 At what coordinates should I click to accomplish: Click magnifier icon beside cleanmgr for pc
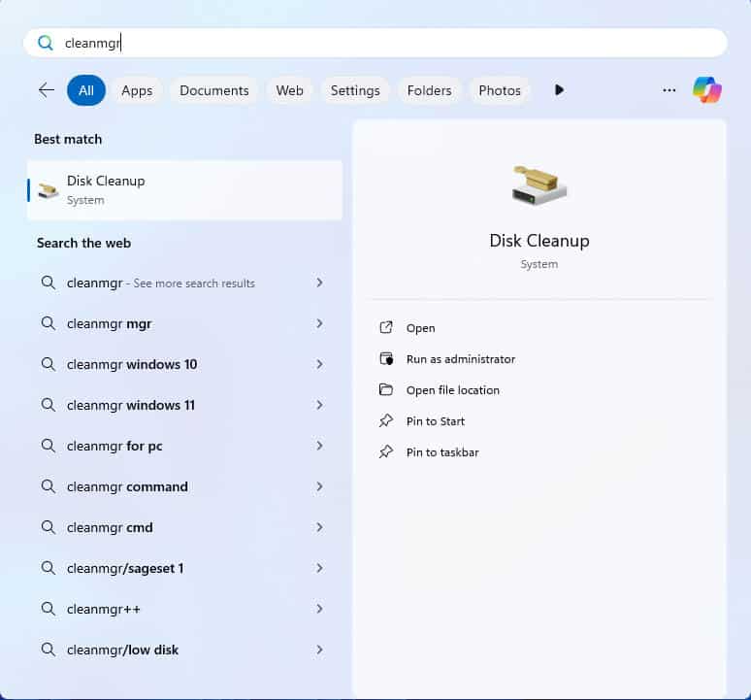[49, 446]
